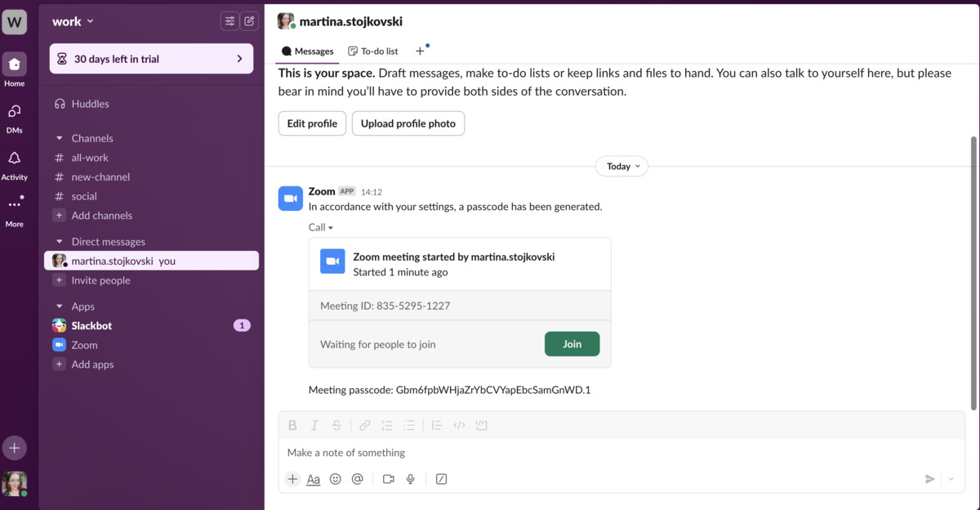Mention someone with @ icon

(x=357, y=479)
